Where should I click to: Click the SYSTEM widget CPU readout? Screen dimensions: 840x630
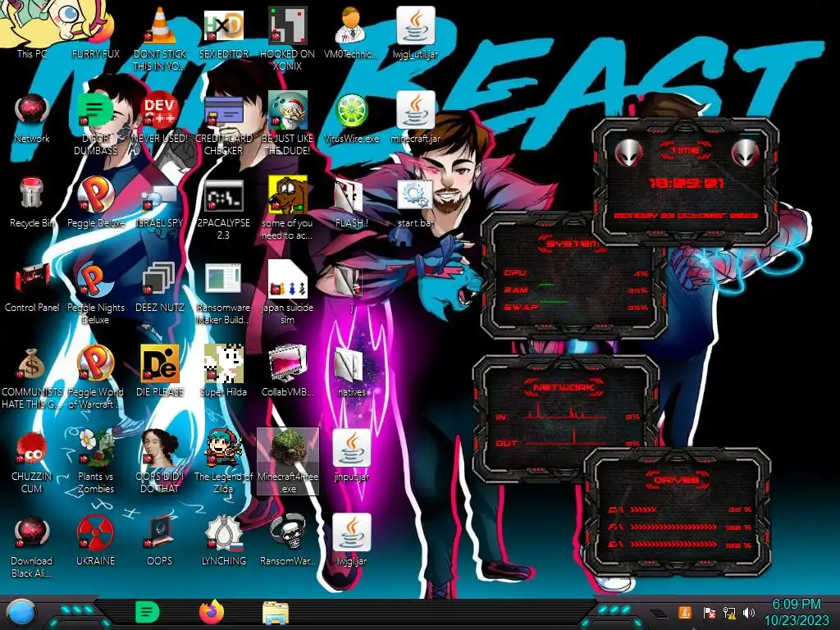coord(575,273)
